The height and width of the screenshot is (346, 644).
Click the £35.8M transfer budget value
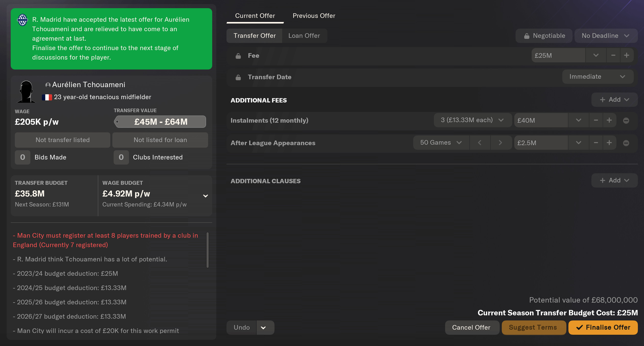click(x=30, y=194)
